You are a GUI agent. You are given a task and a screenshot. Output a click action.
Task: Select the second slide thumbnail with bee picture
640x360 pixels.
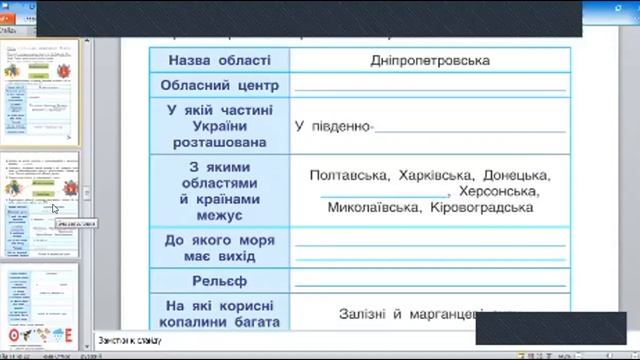(40, 205)
